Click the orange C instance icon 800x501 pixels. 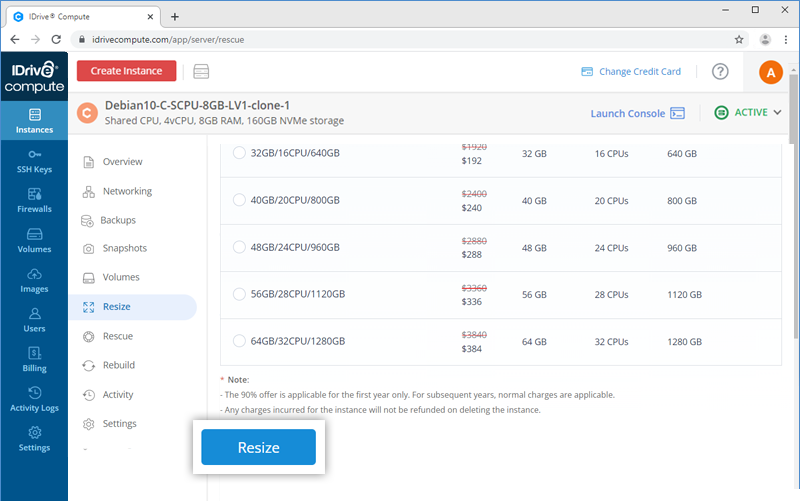(87, 113)
